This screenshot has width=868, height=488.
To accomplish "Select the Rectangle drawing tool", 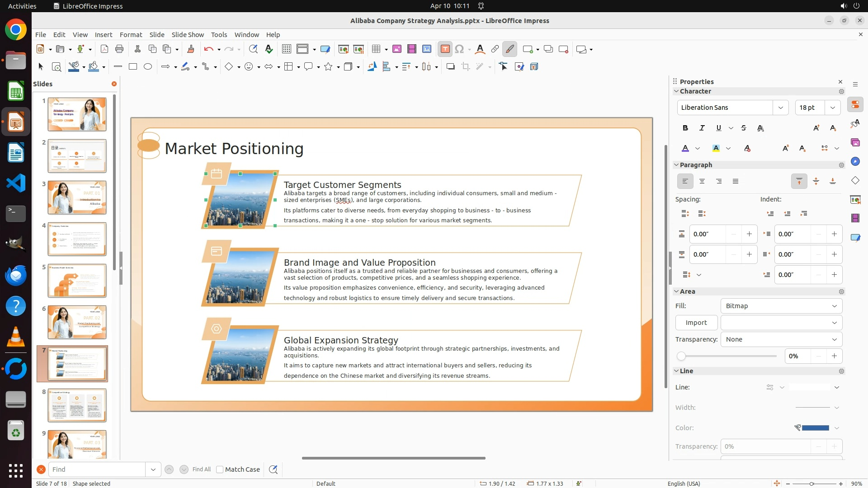I will click(132, 67).
